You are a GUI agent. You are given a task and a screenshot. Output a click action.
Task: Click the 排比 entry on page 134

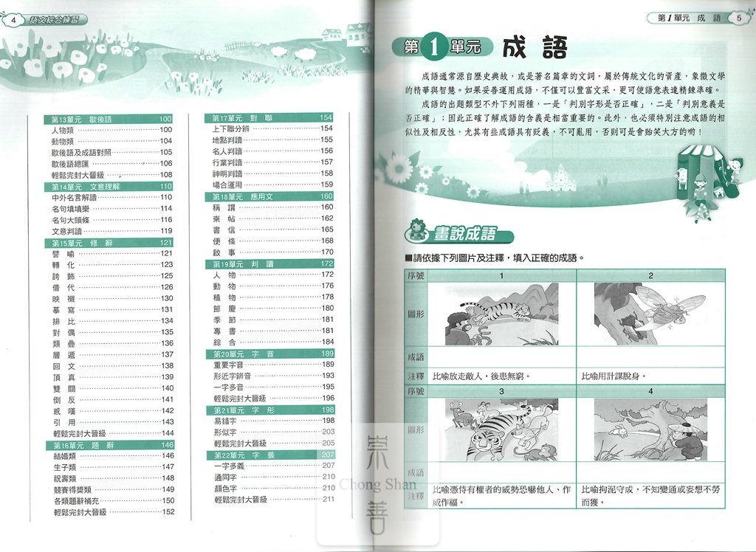point(112,321)
